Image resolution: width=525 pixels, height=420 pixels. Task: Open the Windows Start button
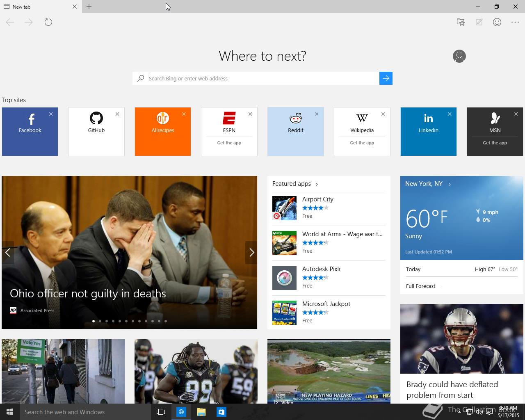click(x=10, y=412)
